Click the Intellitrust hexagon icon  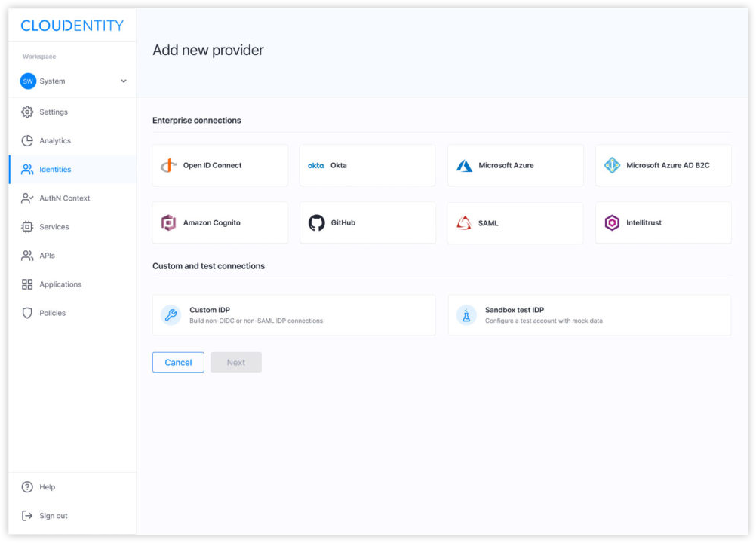[x=612, y=222]
